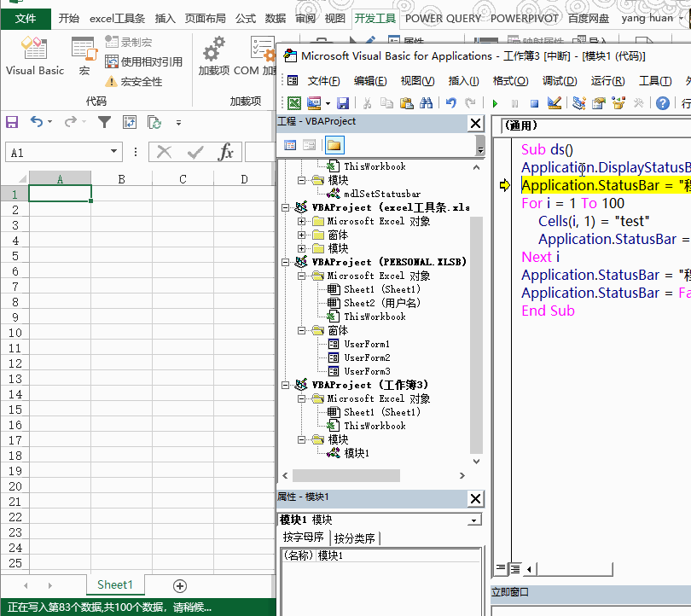Toggle 使用相对引用 relative reference option

pos(143,61)
